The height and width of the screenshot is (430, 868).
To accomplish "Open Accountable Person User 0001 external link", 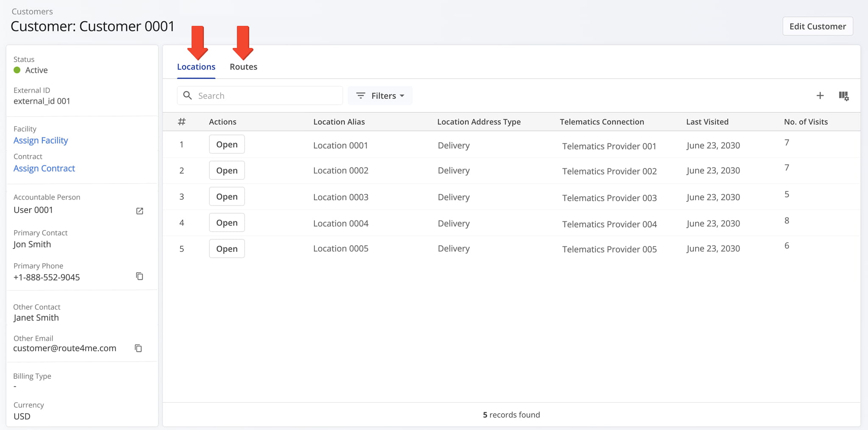I will click(139, 211).
